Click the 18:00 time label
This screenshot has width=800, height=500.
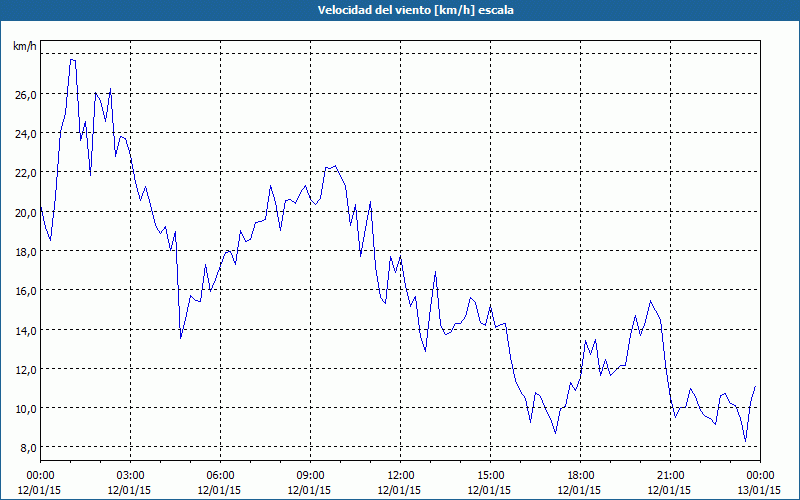pos(580,476)
